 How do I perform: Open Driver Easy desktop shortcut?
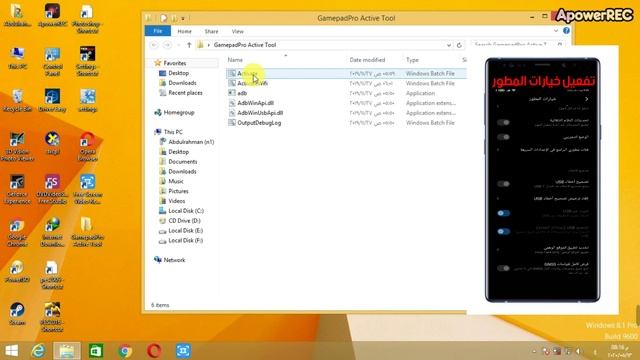pyautogui.click(x=52, y=100)
